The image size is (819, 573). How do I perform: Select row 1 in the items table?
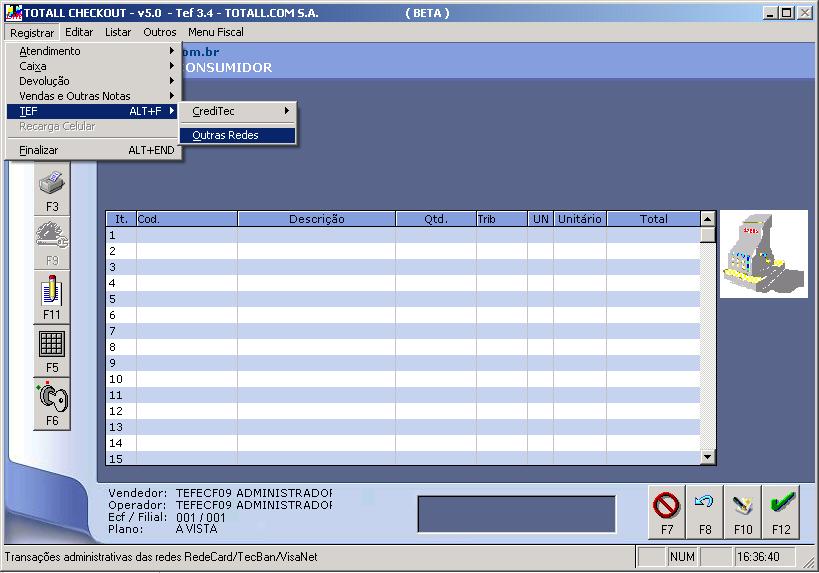click(x=403, y=235)
